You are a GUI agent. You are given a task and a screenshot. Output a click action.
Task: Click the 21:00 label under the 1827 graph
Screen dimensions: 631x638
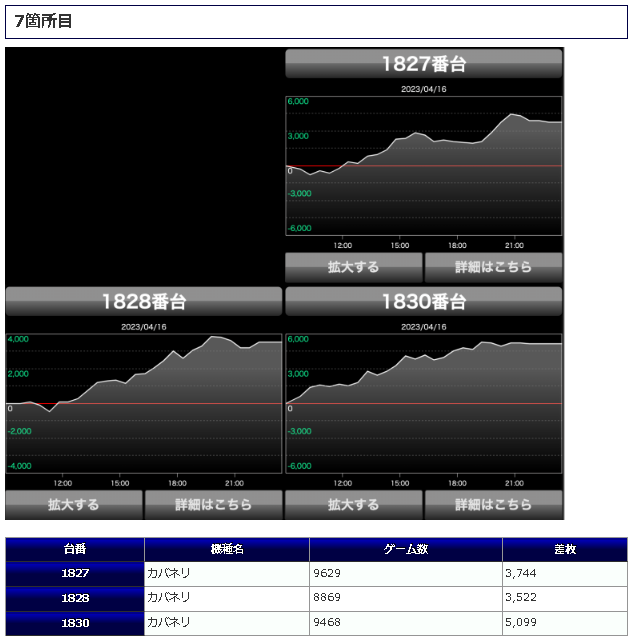(x=514, y=245)
